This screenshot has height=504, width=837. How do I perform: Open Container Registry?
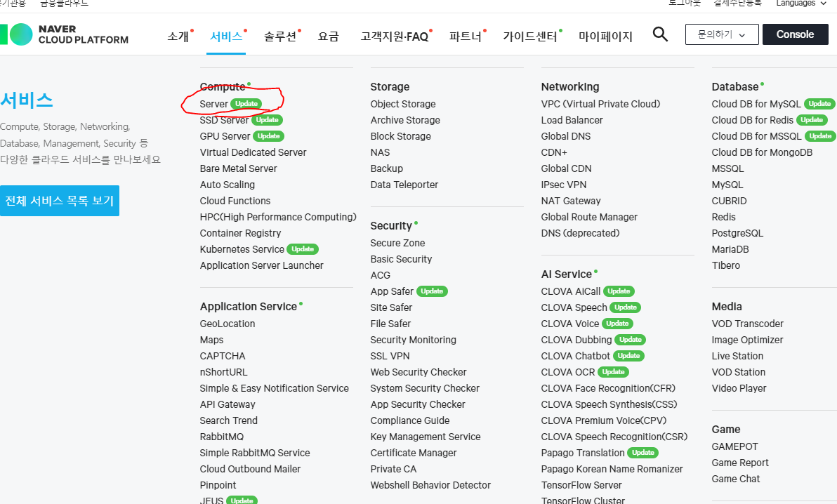[x=240, y=233]
